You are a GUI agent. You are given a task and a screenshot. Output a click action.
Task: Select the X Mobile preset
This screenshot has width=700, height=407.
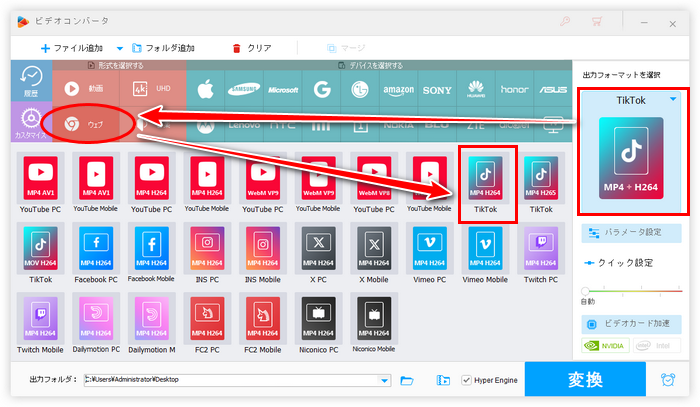374,253
